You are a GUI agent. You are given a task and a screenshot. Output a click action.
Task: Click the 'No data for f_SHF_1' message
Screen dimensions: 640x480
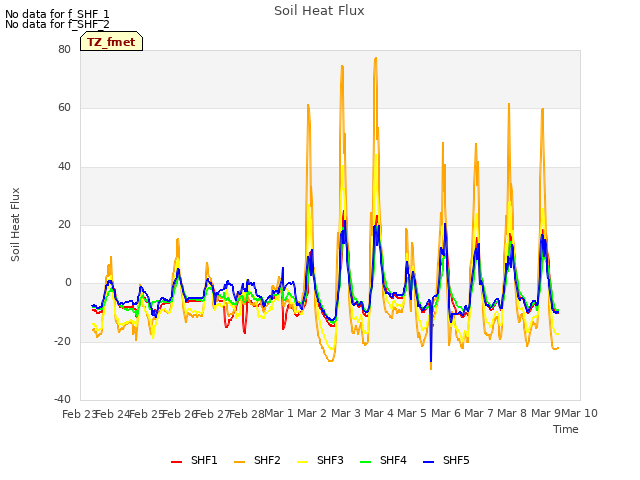coord(57,14)
